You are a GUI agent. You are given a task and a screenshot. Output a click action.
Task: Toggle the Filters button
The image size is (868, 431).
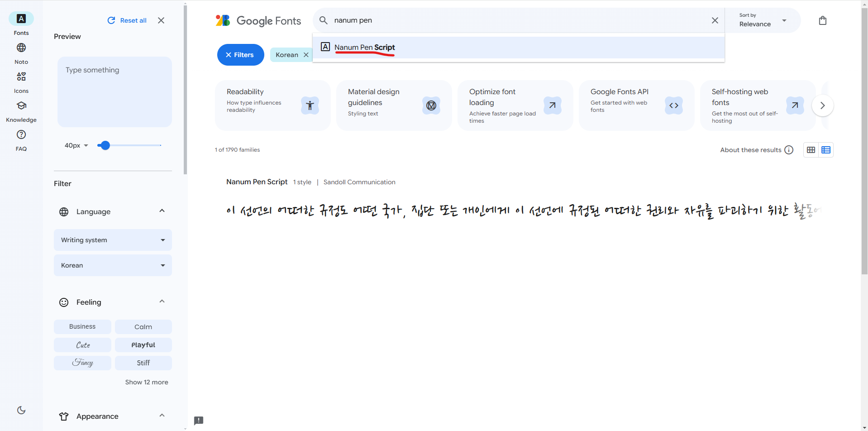240,55
